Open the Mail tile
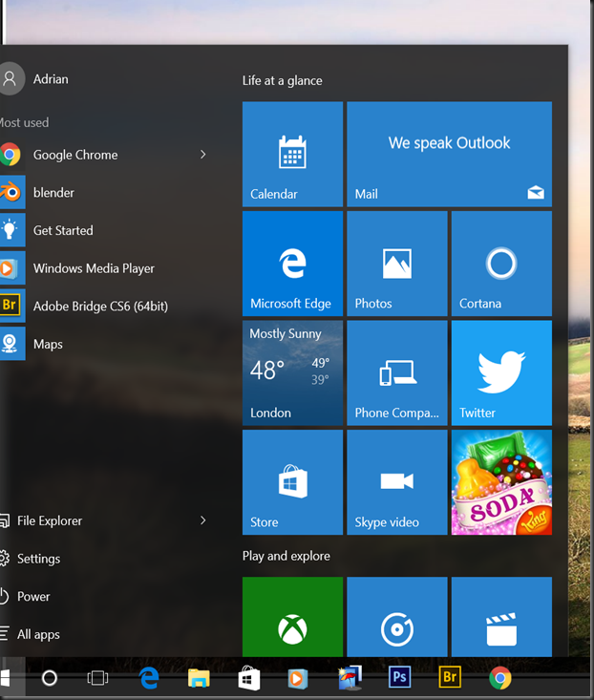Image resolution: width=594 pixels, height=700 pixels. click(x=449, y=154)
